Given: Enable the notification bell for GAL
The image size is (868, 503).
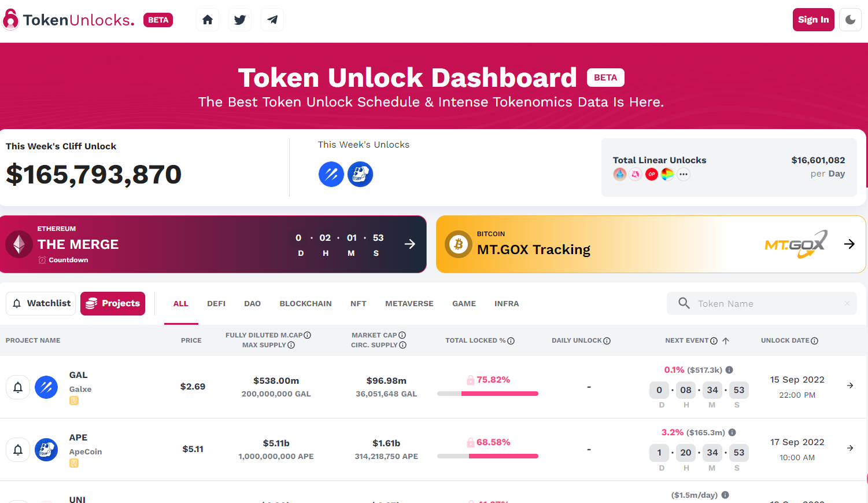Looking at the screenshot, I should pyautogui.click(x=18, y=386).
